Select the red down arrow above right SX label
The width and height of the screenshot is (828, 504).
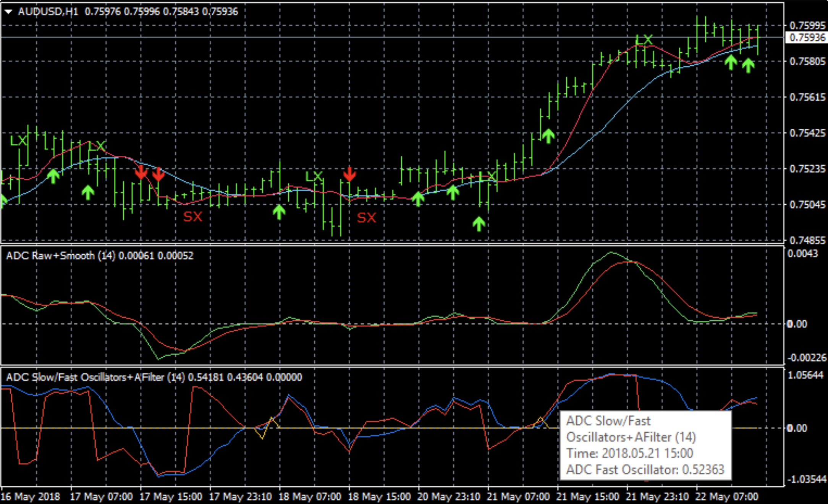tap(349, 174)
